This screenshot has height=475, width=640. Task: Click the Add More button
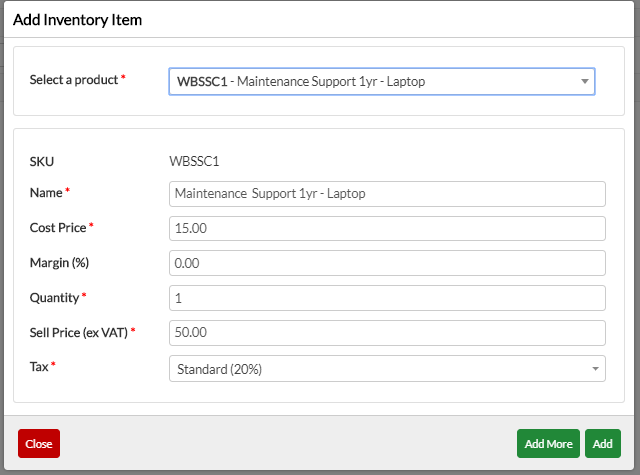click(548, 444)
